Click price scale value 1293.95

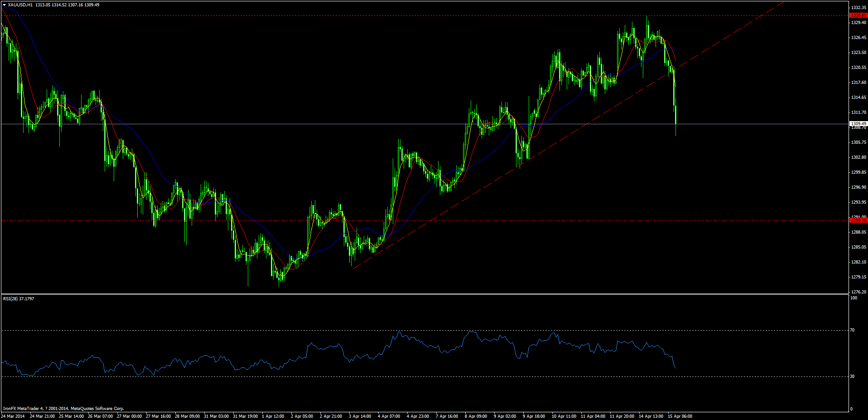[858, 202]
